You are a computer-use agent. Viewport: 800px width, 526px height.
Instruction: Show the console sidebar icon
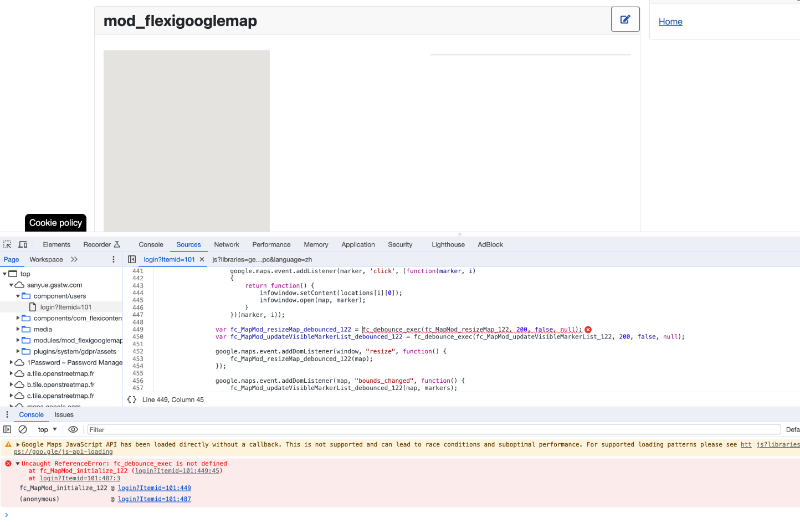(7, 430)
